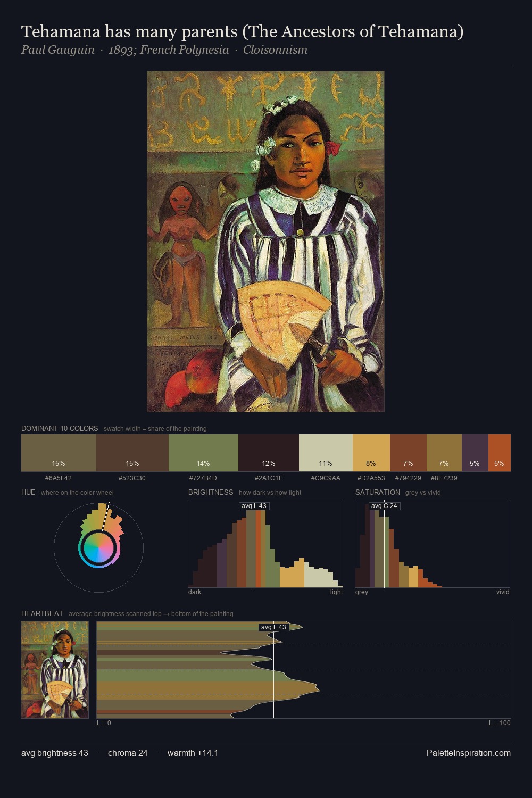This screenshot has height=798, width=532.
Task: Select the hex label #727B4D
Action: 203,478
